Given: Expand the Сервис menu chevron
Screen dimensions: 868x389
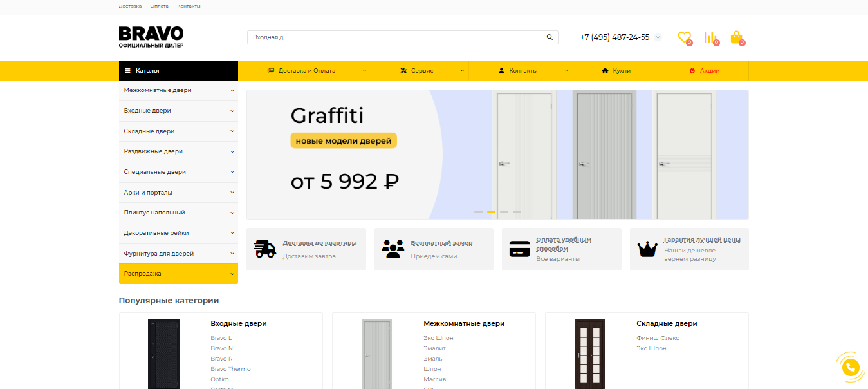Looking at the screenshot, I should (x=462, y=71).
